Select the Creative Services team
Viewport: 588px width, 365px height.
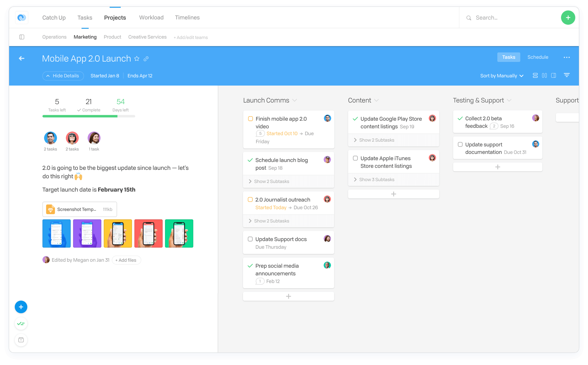(147, 37)
